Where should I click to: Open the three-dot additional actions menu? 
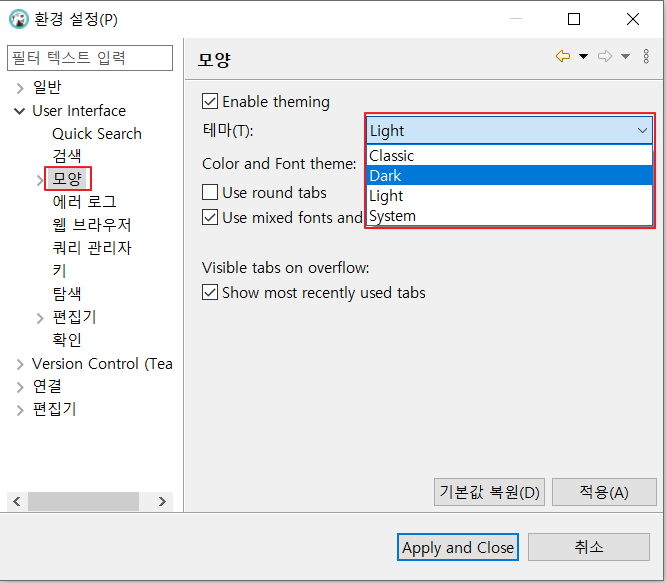click(x=646, y=56)
